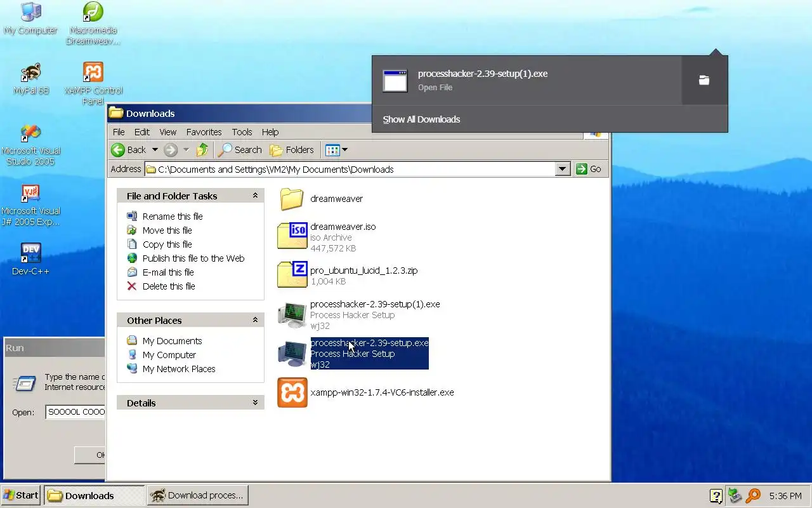Click the Run dialog program icon

pos(24,383)
